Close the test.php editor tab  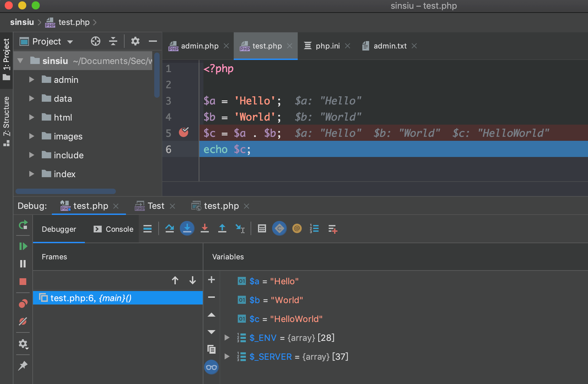[290, 46]
